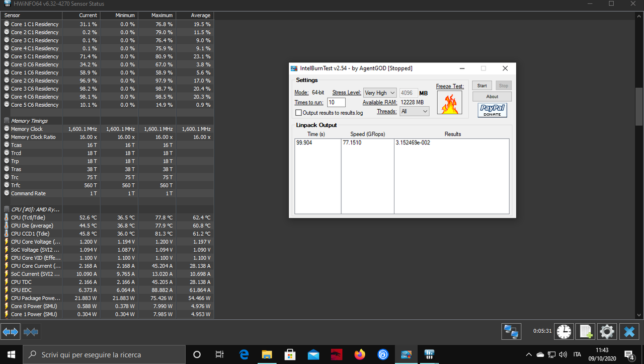Viewport: 644px width, 364px height.
Task: Click the About button
Action: [x=492, y=96]
